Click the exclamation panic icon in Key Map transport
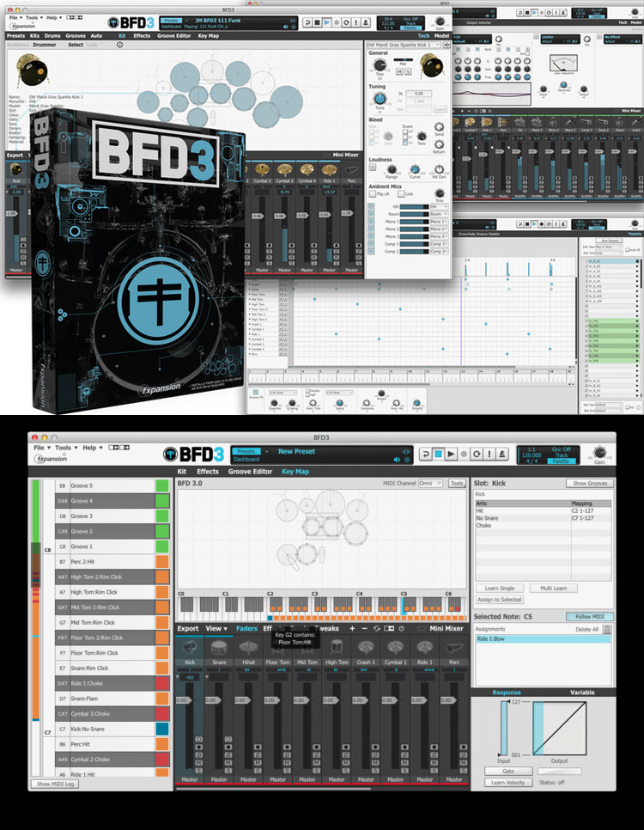Viewport: 644px width, 830px height. tap(489, 455)
